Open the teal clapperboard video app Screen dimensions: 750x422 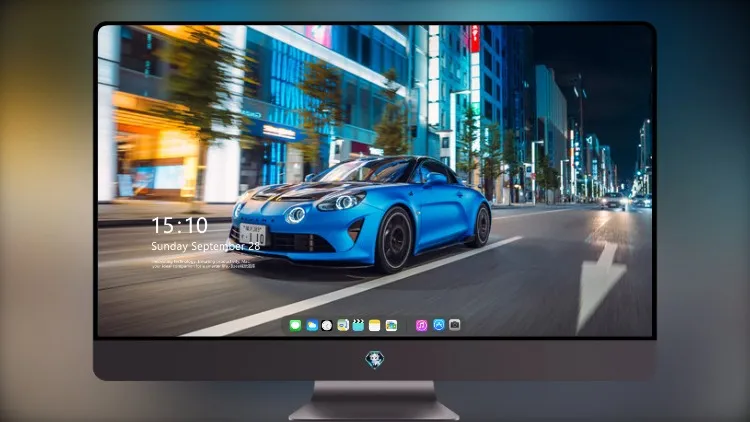pyautogui.click(x=358, y=325)
